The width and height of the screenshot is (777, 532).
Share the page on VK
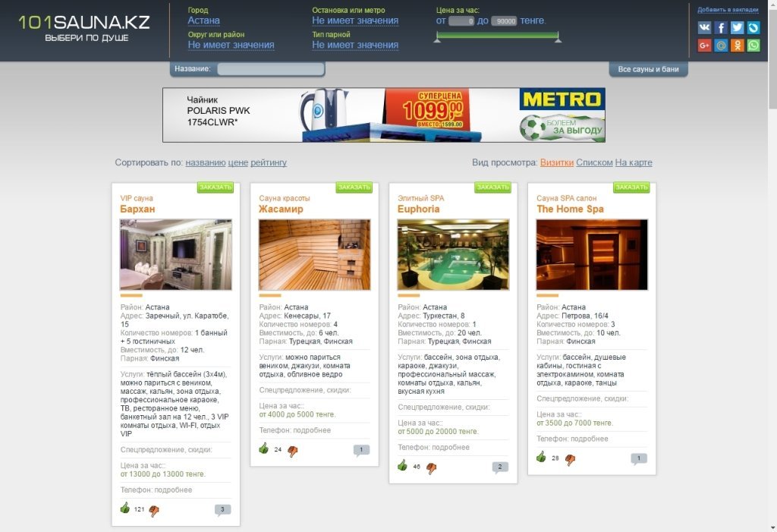704,27
